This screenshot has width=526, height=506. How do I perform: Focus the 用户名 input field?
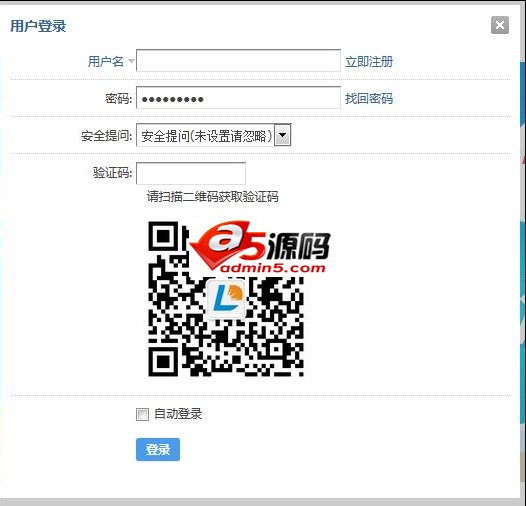238,61
